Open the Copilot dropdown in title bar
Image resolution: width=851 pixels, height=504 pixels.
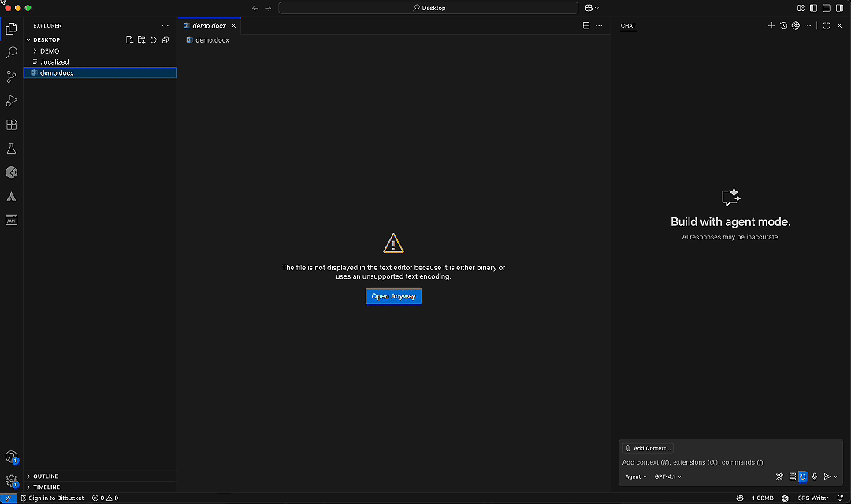(x=592, y=8)
